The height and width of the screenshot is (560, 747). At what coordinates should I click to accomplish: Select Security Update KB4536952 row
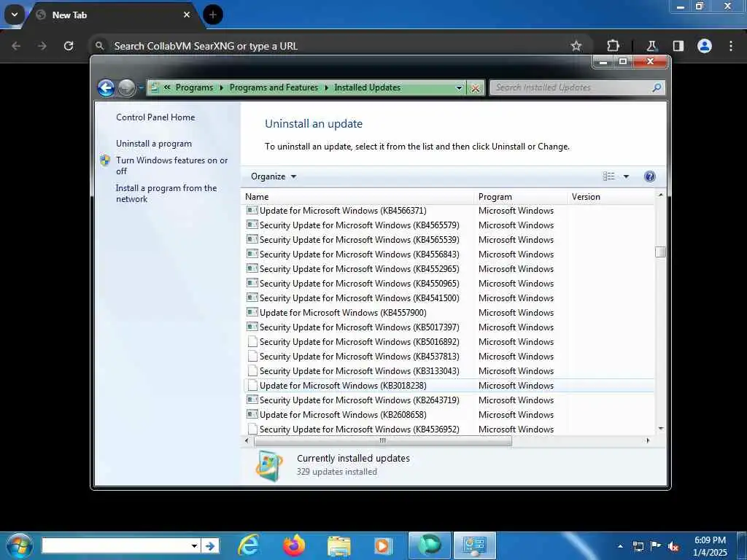point(449,429)
